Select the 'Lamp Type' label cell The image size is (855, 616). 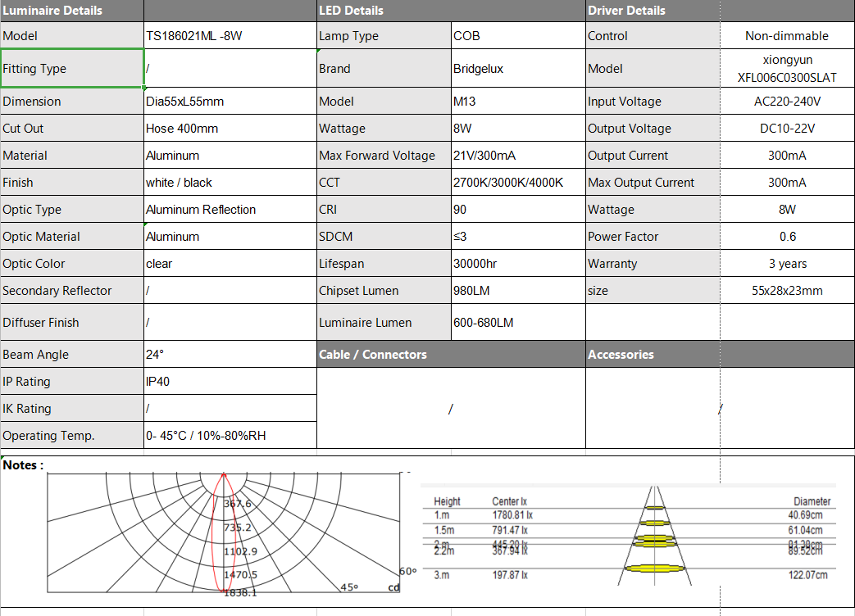pos(384,36)
